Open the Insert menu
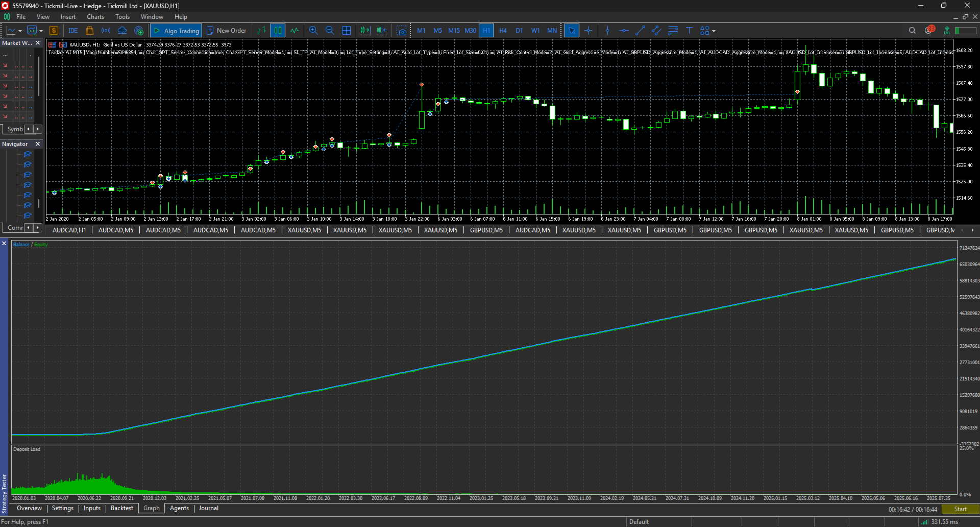This screenshot has height=527, width=980. click(68, 17)
